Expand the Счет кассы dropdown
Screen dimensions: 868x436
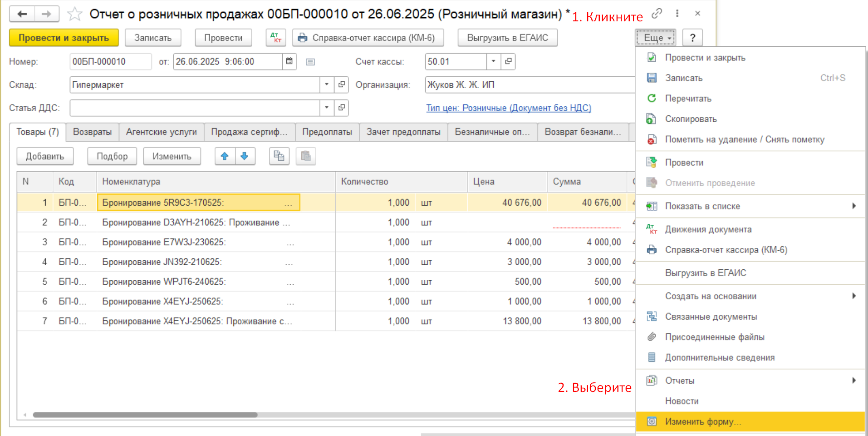coord(493,61)
